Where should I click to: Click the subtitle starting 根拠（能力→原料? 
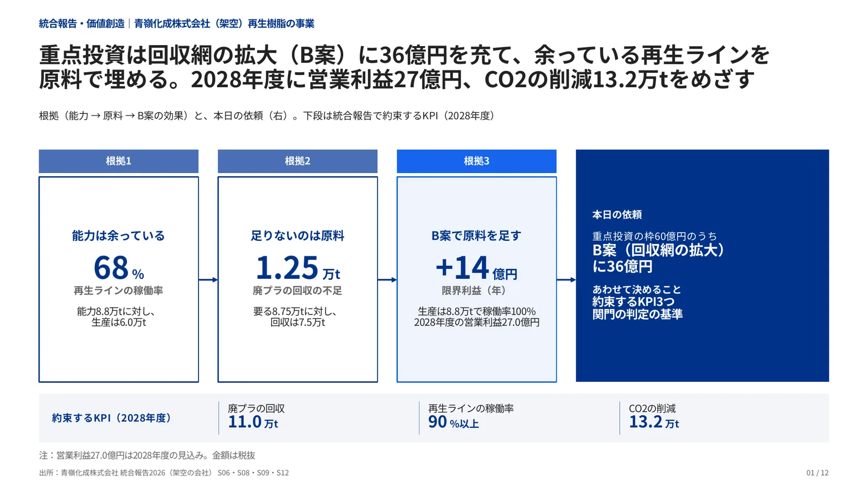point(269,115)
